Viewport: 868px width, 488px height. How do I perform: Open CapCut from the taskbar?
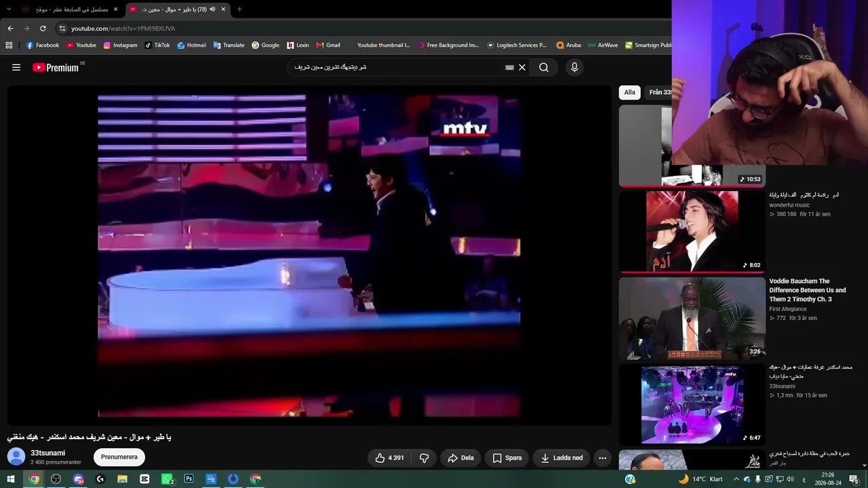point(144,479)
